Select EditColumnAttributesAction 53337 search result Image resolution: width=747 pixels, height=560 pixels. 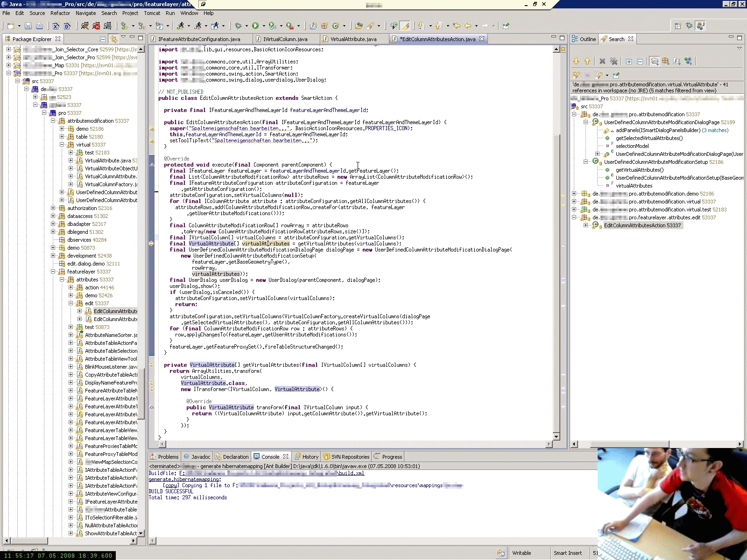pyautogui.click(x=642, y=225)
